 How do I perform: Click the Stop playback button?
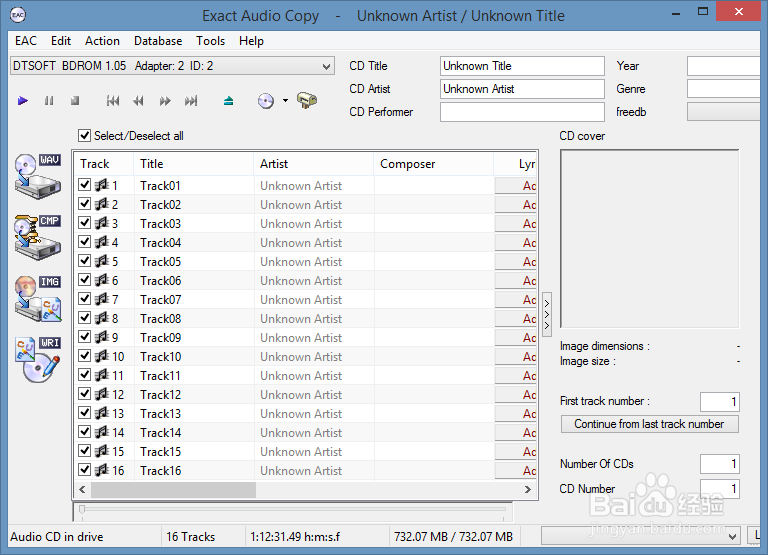point(75,101)
